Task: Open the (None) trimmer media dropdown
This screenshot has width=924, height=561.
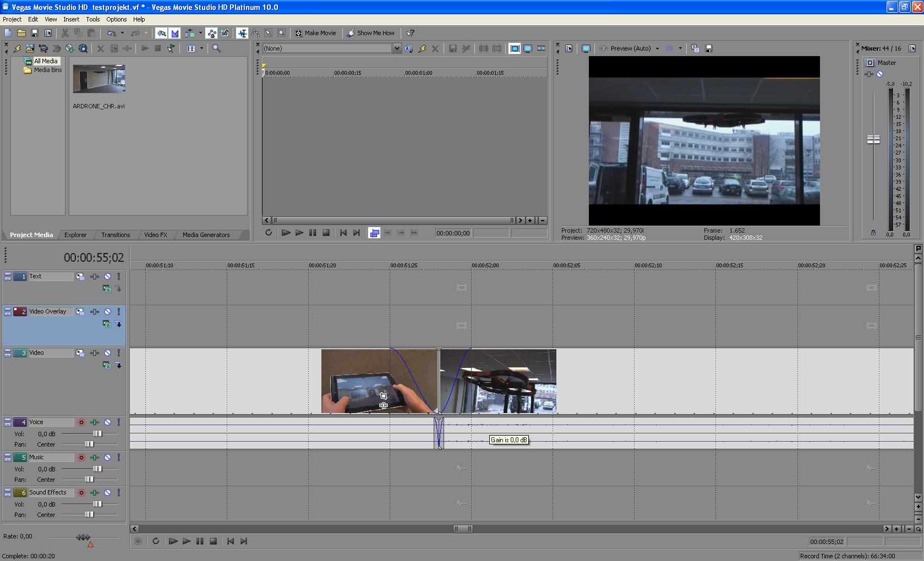Action: click(x=396, y=48)
